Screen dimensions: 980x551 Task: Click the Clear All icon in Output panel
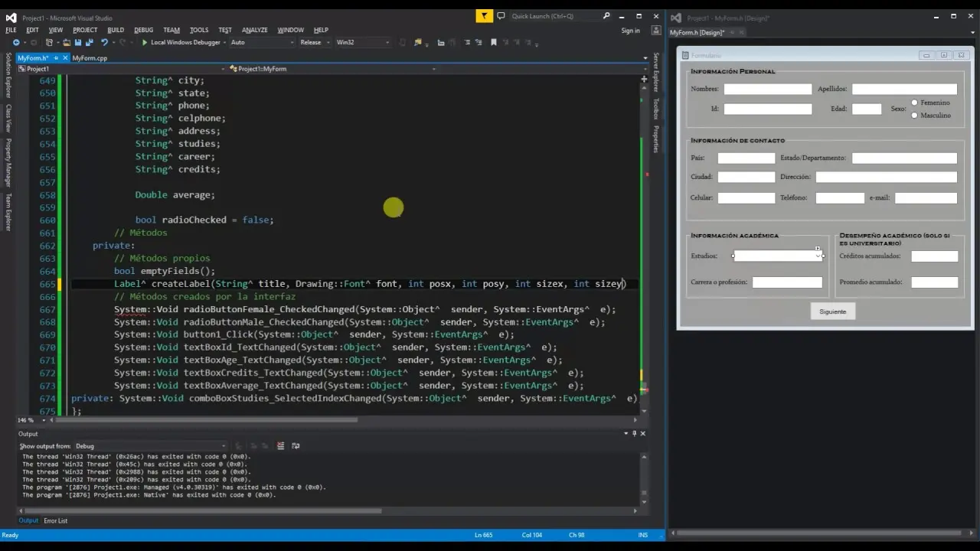click(281, 446)
